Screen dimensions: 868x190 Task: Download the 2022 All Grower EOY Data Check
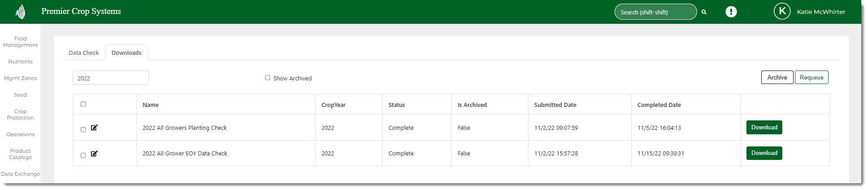point(764,153)
